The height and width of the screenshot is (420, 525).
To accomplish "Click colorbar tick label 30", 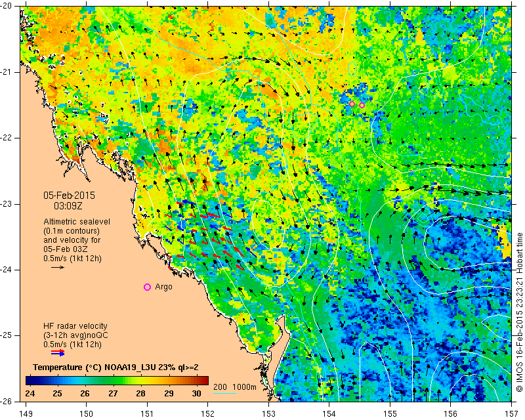I will coord(196,393).
